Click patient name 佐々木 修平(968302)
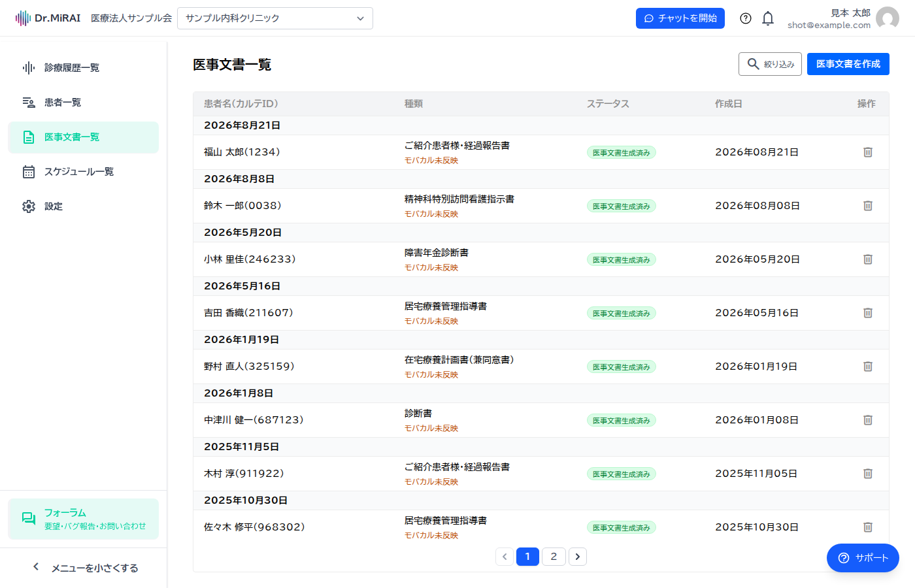 254,527
